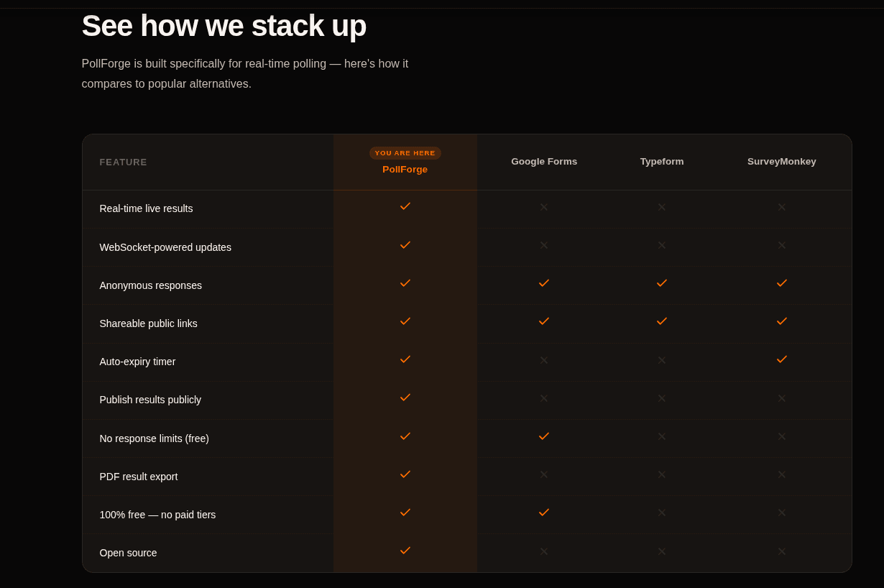The image size is (884, 588).
Task: Click the Anonymous responses label
Action: click(x=151, y=285)
